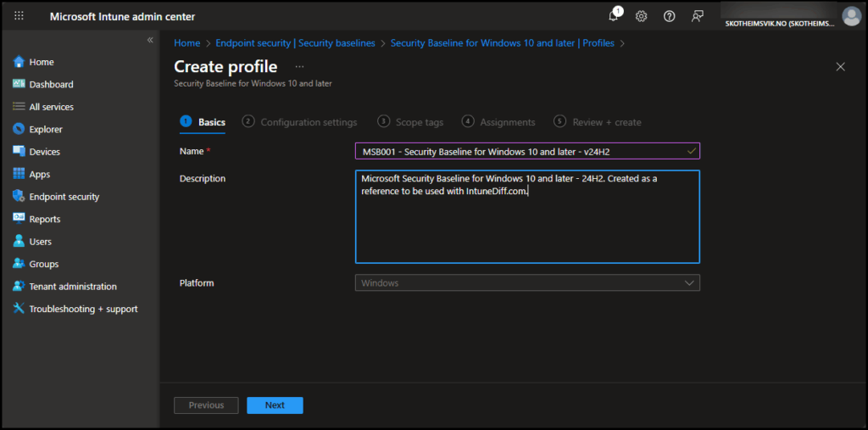This screenshot has height=430, width=868.
Task: Click the Tenant administration icon
Action: tap(19, 287)
